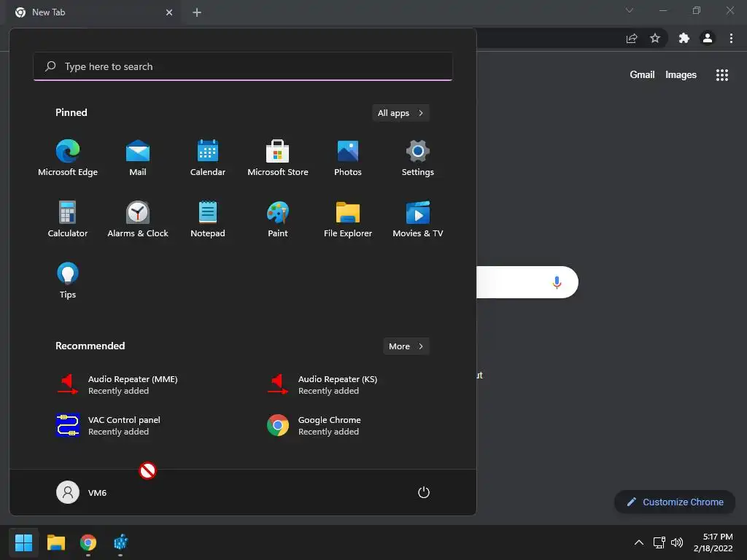Viewport: 747px width, 560px height.
Task: Bookmark this tab with the star icon
Action: pos(655,38)
